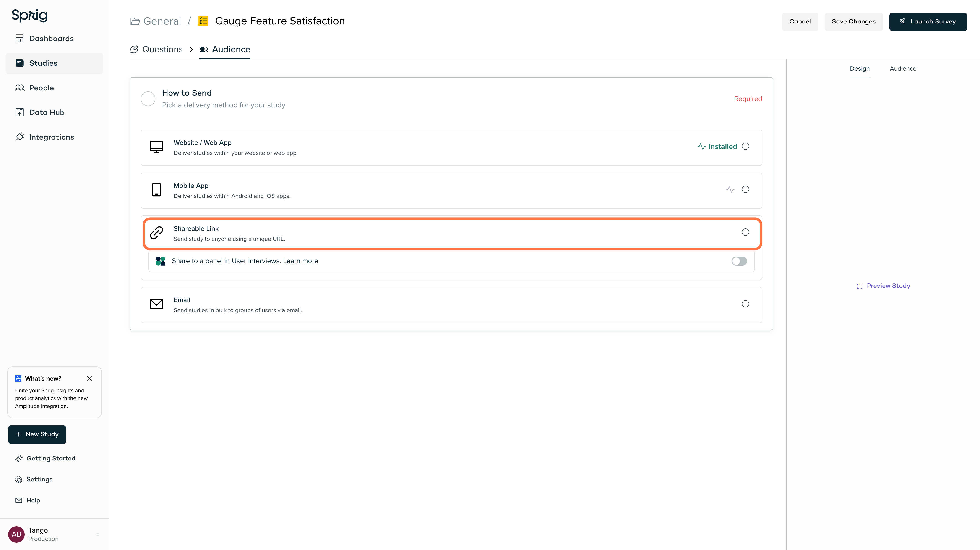The width and height of the screenshot is (980, 550).
Task: Open Help in the sidebar
Action: [x=28, y=501]
